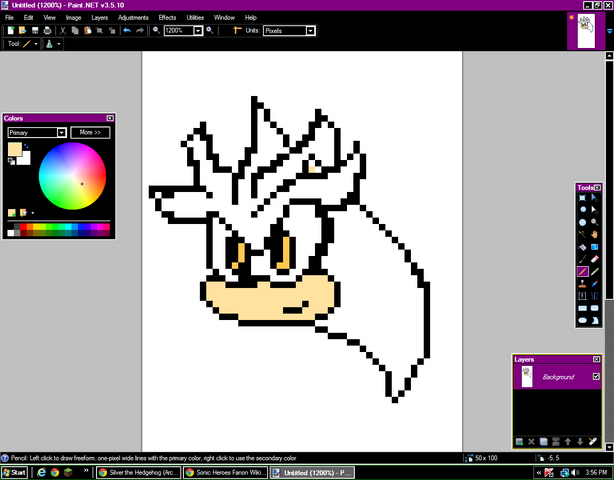The width and height of the screenshot is (614, 480).
Task: Select the Pan hand tool
Action: (594, 235)
